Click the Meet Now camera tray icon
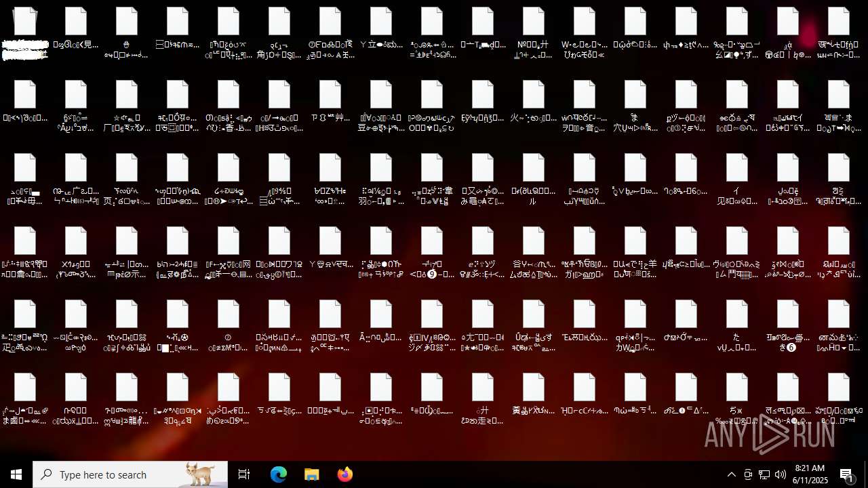The height and width of the screenshot is (488, 868). click(748, 474)
